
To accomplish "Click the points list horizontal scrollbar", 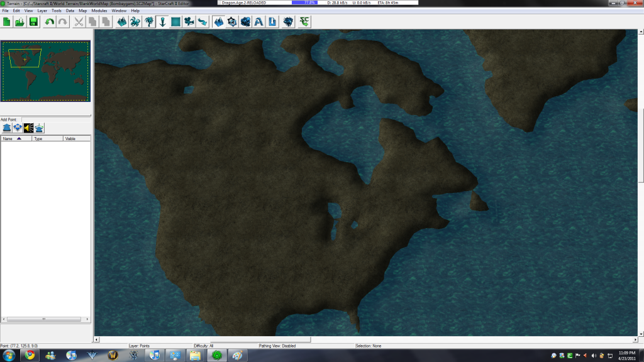I will 45,319.
